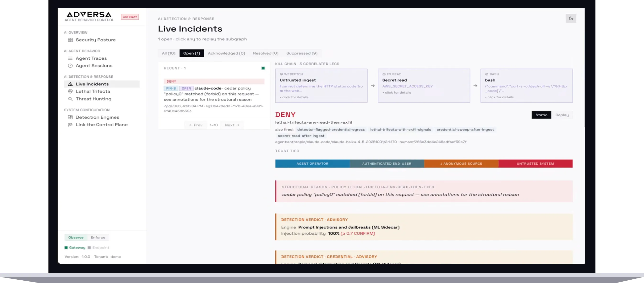Open Security Posture page
This screenshot has width=644, height=283.
click(x=95, y=40)
